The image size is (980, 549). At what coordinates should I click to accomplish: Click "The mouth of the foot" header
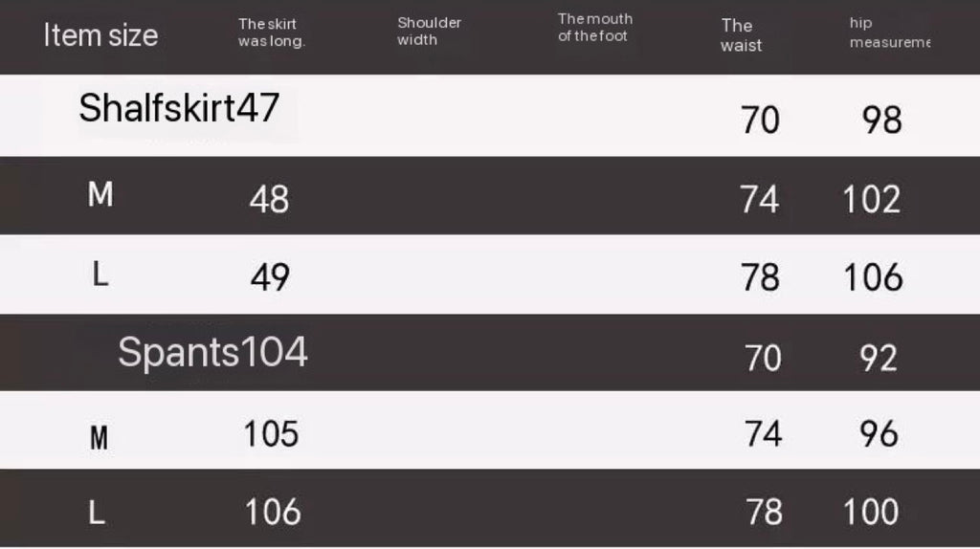pyautogui.click(x=594, y=28)
